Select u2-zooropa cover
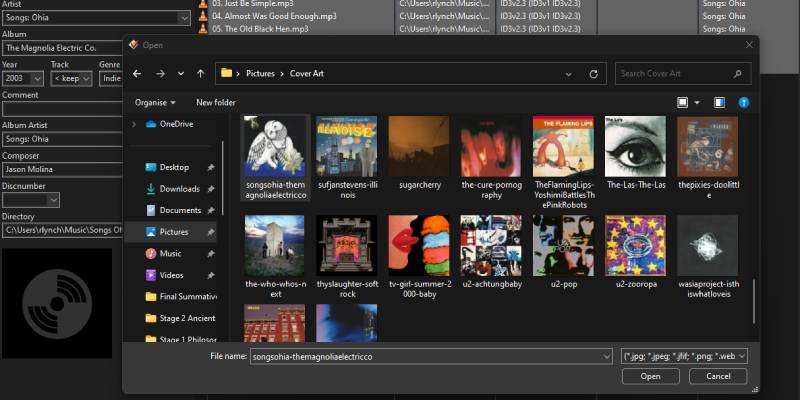 [635, 246]
